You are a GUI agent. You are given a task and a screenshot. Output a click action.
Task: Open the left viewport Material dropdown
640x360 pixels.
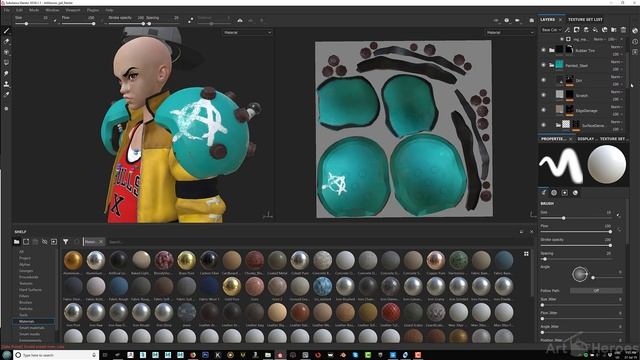click(x=247, y=32)
